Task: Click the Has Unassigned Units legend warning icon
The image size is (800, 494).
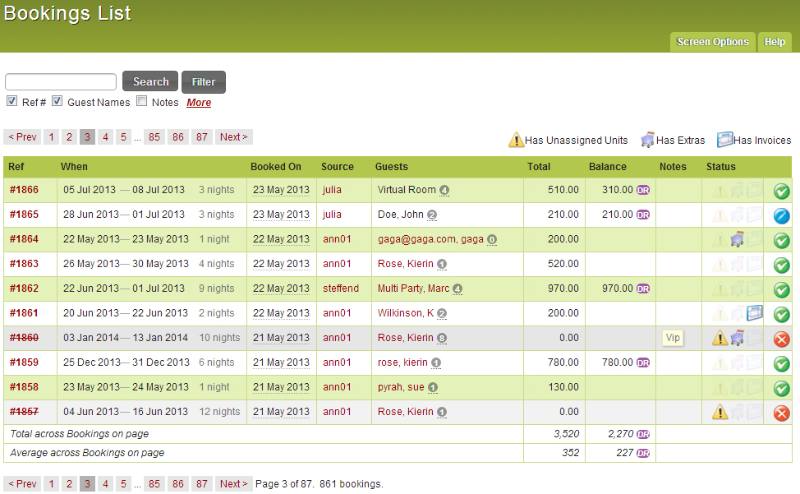Action: pos(516,139)
